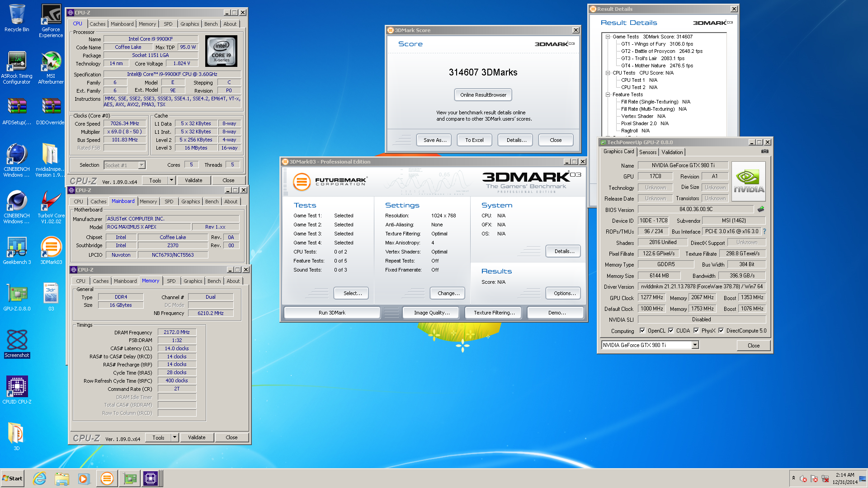This screenshot has width=868, height=488.
Task: Click Save As in 3DMark Score
Action: (x=435, y=140)
